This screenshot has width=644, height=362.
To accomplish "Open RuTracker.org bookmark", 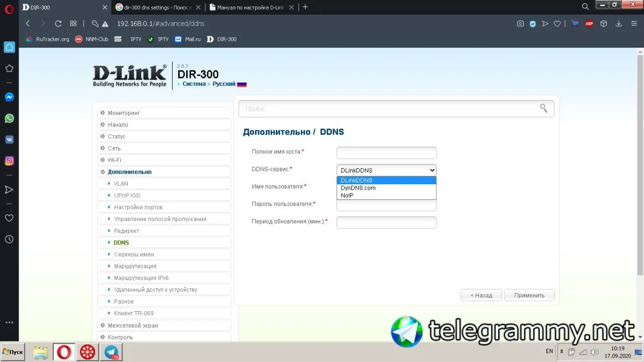I will (x=47, y=39).
